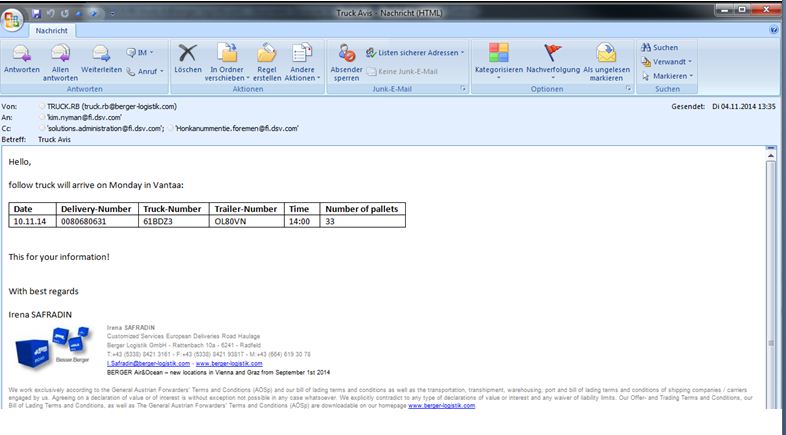The width and height of the screenshot is (786, 435).
Task: Click the message body scrollbar up arrow
Action: [770, 156]
